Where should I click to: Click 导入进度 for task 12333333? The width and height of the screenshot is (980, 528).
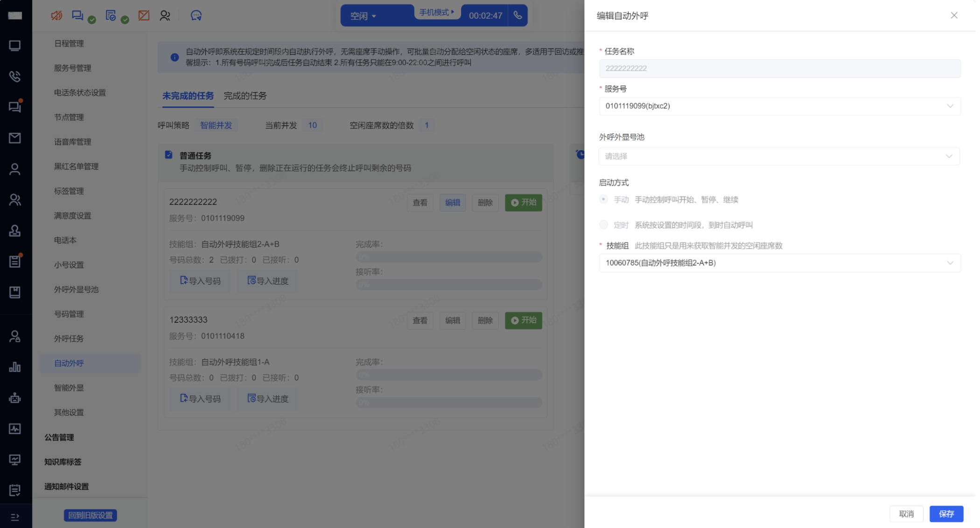(267, 399)
